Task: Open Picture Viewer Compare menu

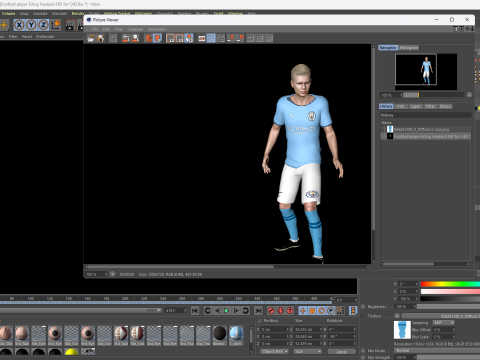Action: (x=135, y=29)
